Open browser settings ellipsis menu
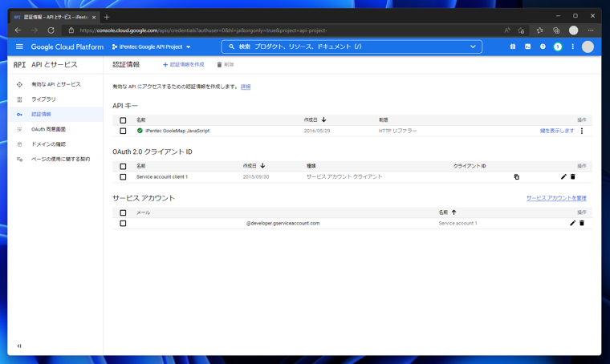Image resolution: width=610 pixels, height=364 pixels. click(591, 30)
